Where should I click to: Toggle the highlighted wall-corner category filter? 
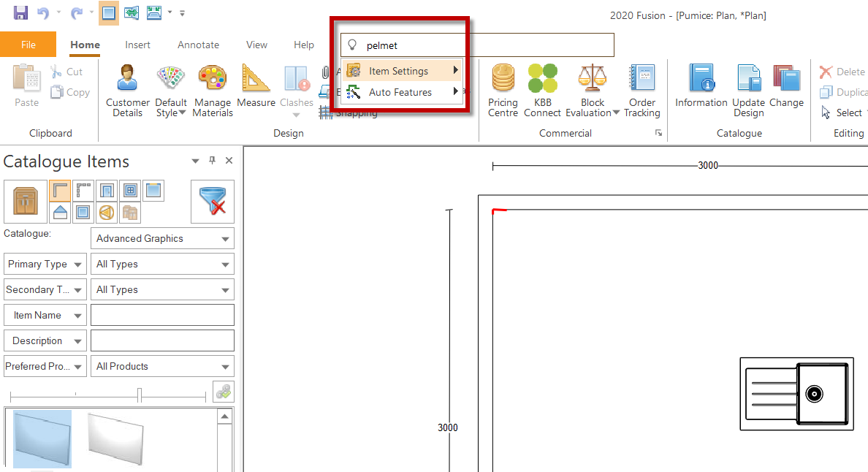coord(60,191)
